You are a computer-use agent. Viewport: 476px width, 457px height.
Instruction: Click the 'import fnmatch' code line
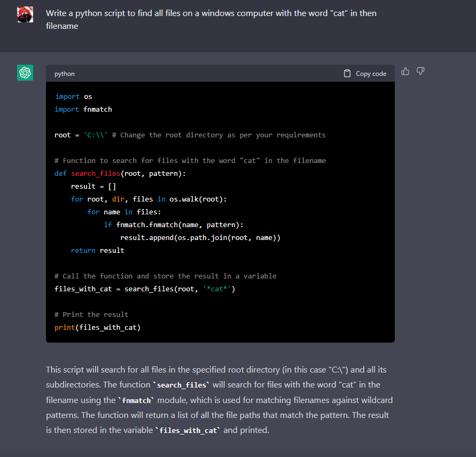pyautogui.click(x=83, y=110)
